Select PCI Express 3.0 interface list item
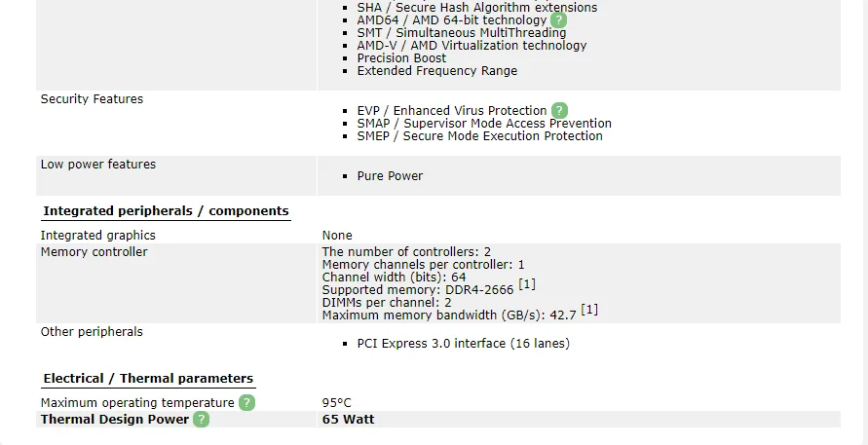 coord(463,344)
